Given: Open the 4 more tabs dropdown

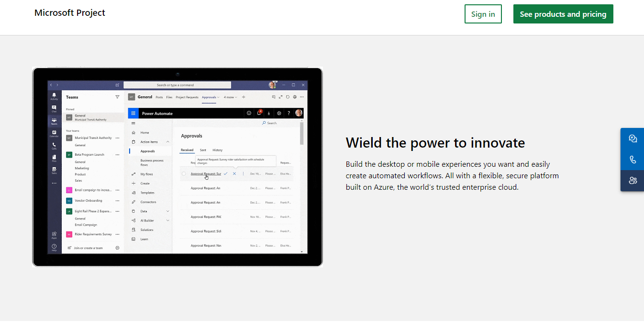Looking at the screenshot, I should pos(230,97).
